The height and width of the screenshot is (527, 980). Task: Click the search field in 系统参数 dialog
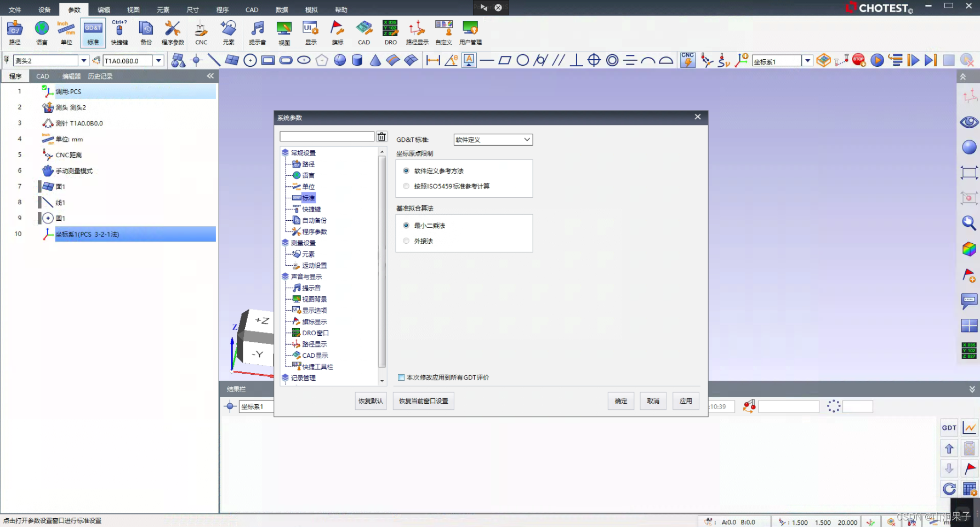(x=327, y=136)
